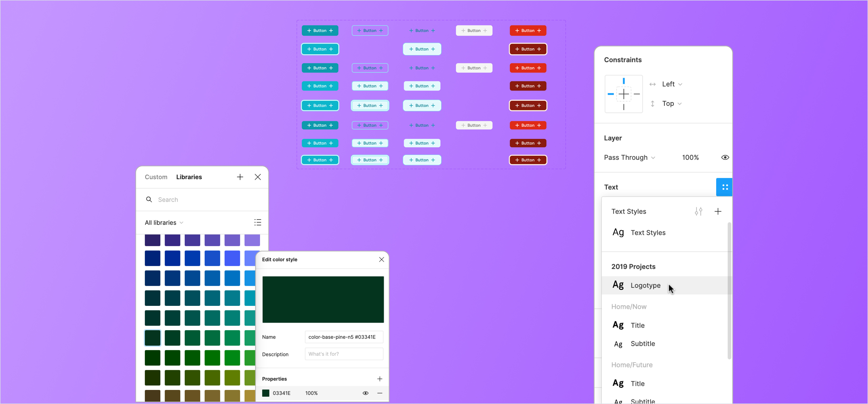
Task: Select the highlighted dark green color swatch
Action: click(152, 338)
